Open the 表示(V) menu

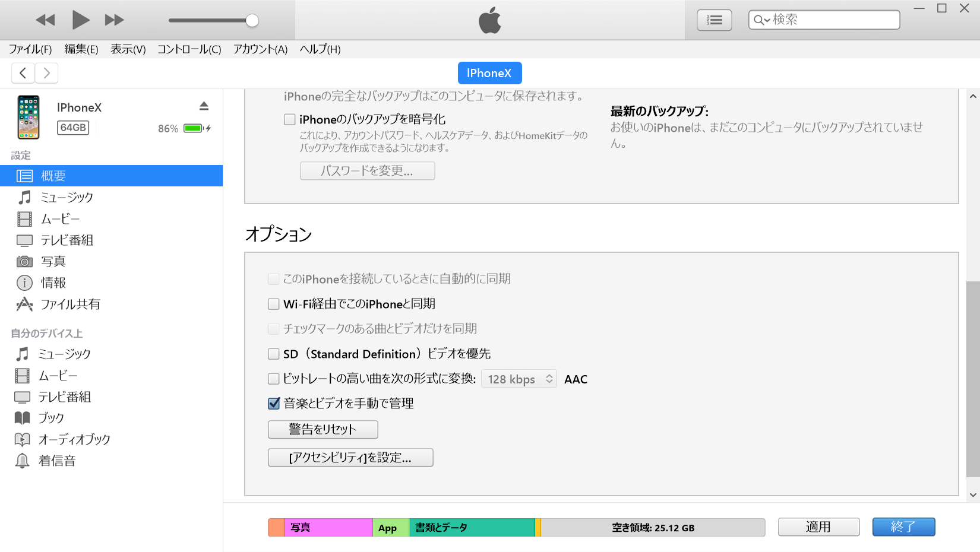point(128,49)
